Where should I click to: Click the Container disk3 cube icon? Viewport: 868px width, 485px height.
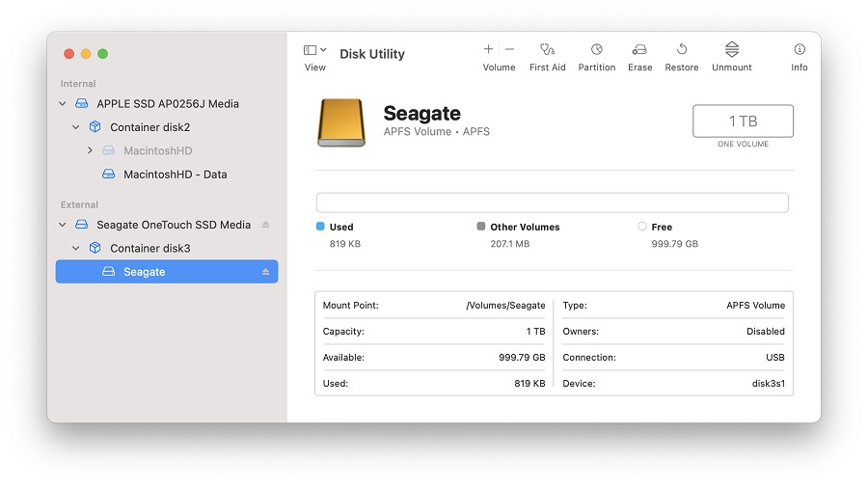tap(95, 248)
